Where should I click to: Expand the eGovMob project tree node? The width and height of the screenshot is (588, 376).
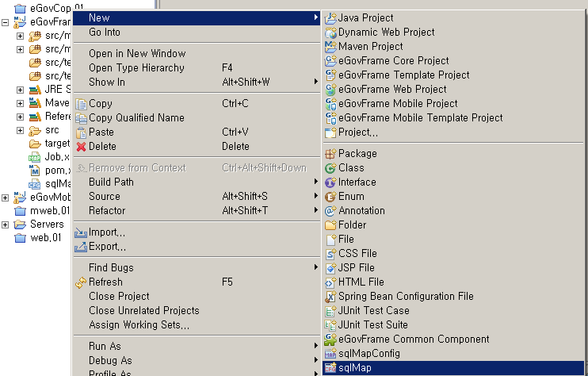pos(6,198)
